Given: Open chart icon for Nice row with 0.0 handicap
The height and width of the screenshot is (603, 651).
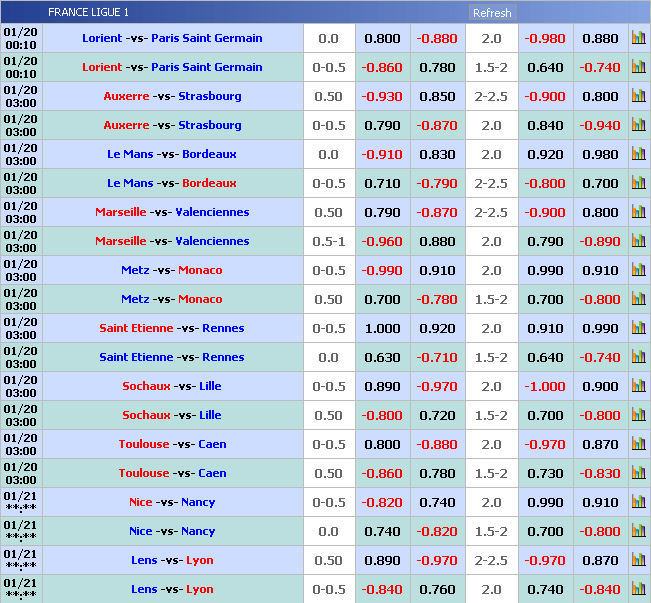Looking at the screenshot, I should pyautogui.click(x=638, y=532).
